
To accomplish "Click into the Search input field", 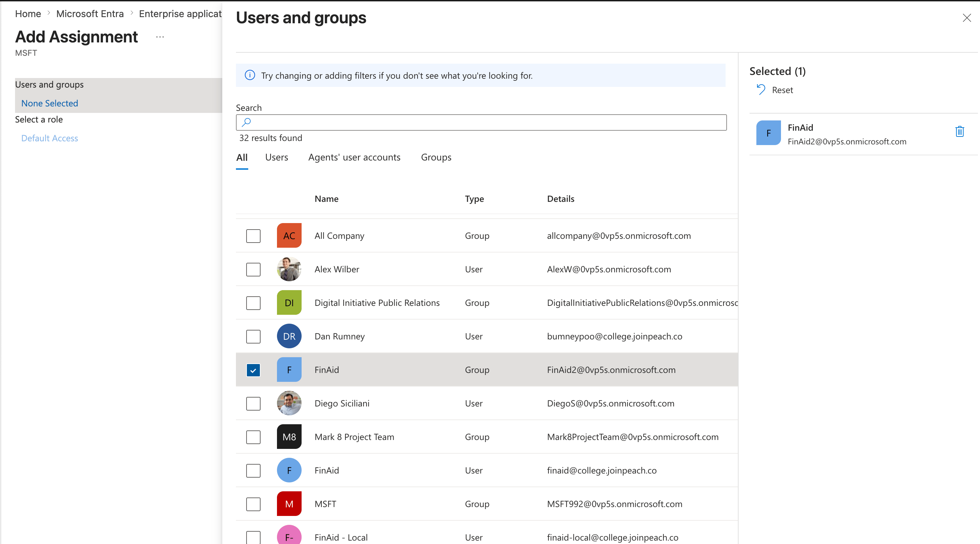I will click(481, 122).
